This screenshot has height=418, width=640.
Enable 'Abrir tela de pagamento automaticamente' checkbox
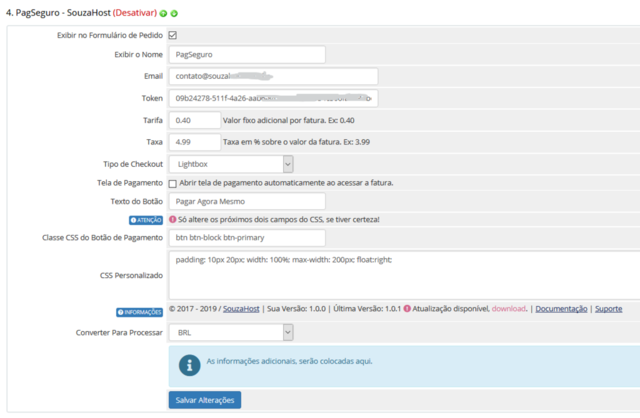[x=173, y=184]
